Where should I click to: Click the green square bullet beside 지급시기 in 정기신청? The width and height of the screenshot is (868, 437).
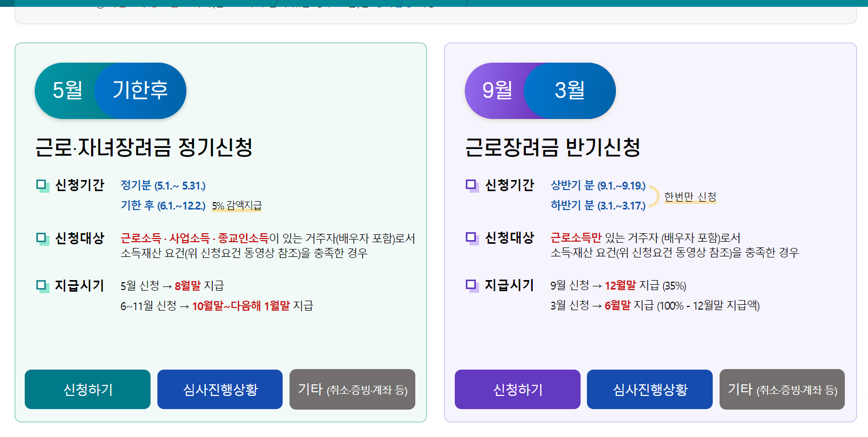[x=42, y=286]
